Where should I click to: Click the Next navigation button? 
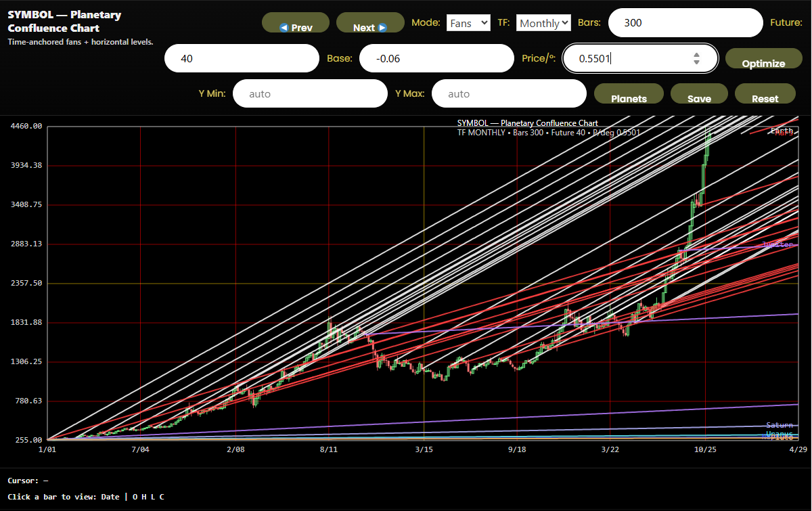tap(369, 24)
